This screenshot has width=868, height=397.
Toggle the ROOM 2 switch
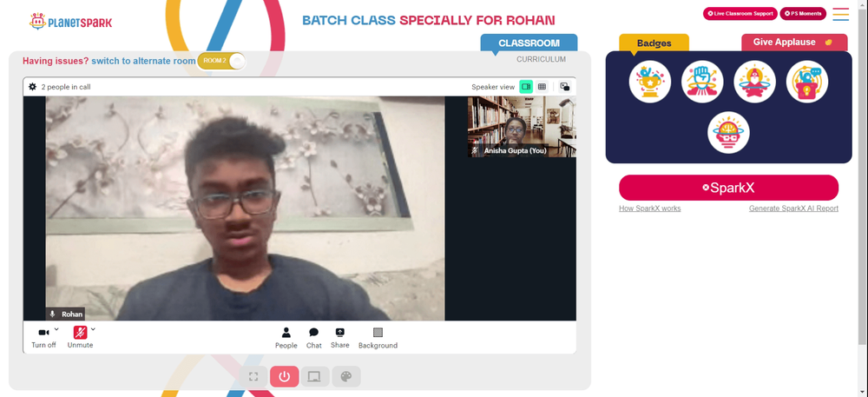pyautogui.click(x=220, y=60)
